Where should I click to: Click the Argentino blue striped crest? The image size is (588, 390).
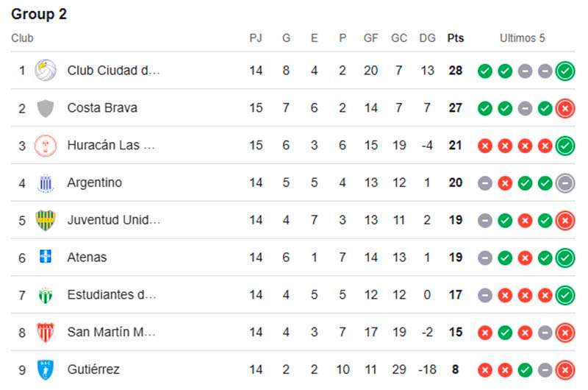[x=46, y=183]
